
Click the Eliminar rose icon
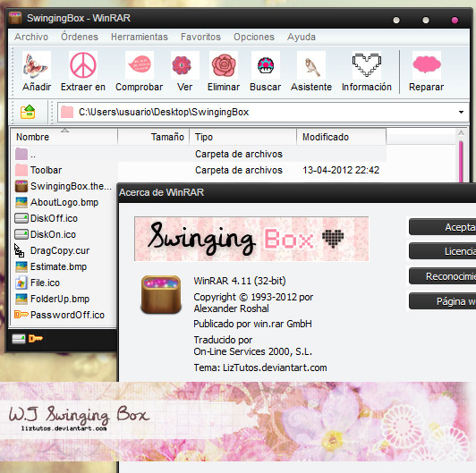click(224, 65)
